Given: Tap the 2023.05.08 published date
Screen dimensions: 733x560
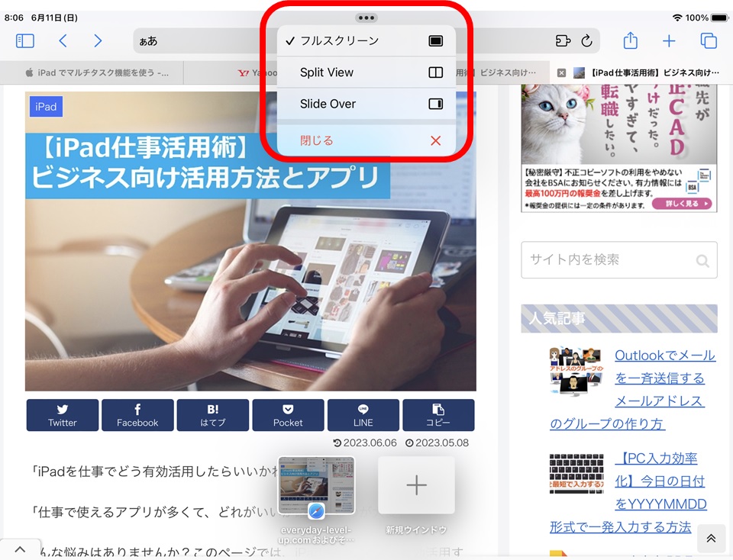Looking at the screenshot, I should click(437, 443).
